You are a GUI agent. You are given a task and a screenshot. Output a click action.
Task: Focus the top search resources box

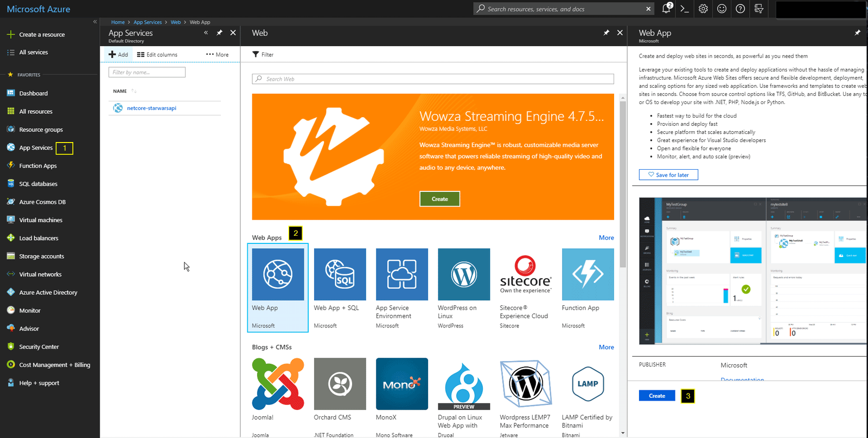(563, 9)
